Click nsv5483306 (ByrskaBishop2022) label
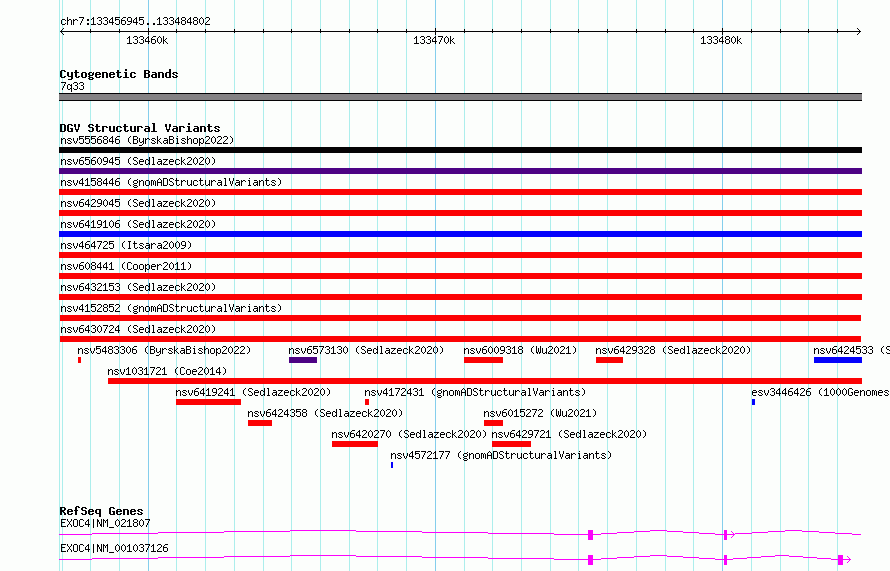Image resolution: width=890 pixels, height=571 pixels. (164, 350)
